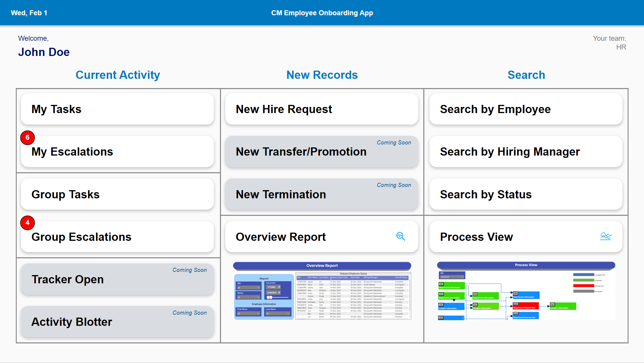Click the CM Employee Onboarding App title
The height and width of the screenshot is (363, 644).
[x=322, y=13]
